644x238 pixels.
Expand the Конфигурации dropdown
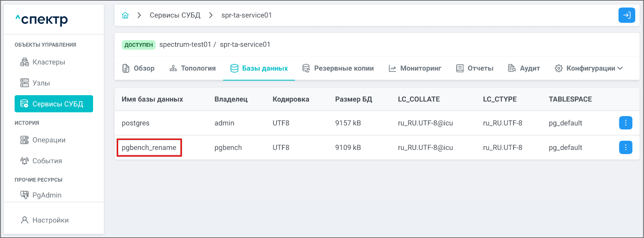pyautogui.click(x=589, y=68)
